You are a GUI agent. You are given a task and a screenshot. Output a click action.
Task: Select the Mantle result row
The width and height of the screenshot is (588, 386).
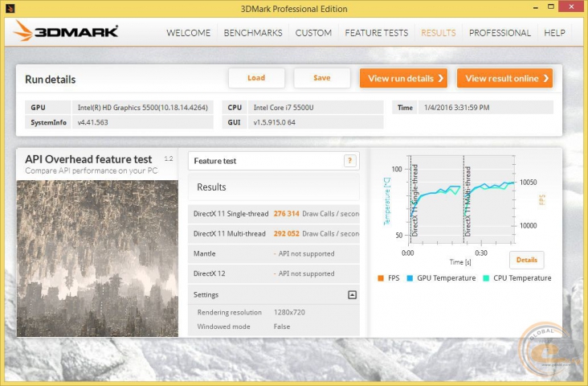click(x=274, y=254)
